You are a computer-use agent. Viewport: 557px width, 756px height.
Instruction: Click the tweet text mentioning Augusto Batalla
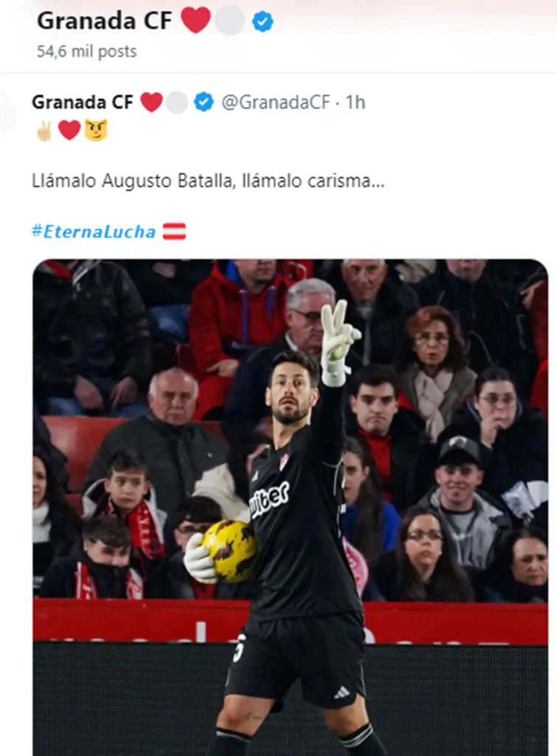click(208, 181)
